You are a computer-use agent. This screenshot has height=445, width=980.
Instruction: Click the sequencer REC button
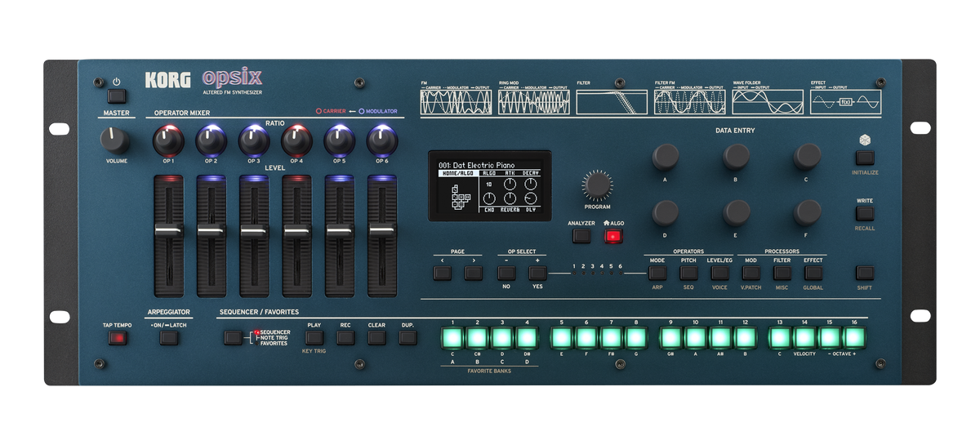345,336
